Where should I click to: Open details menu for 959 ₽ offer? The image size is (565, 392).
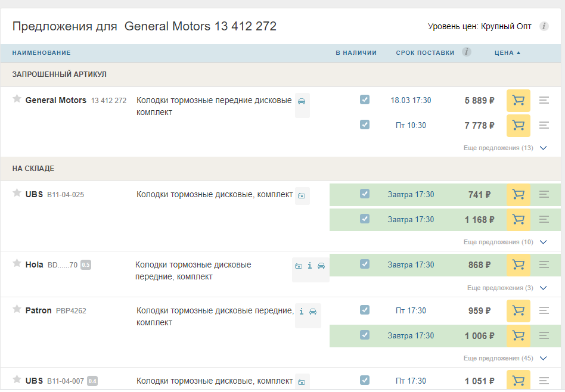click(544, 310)
